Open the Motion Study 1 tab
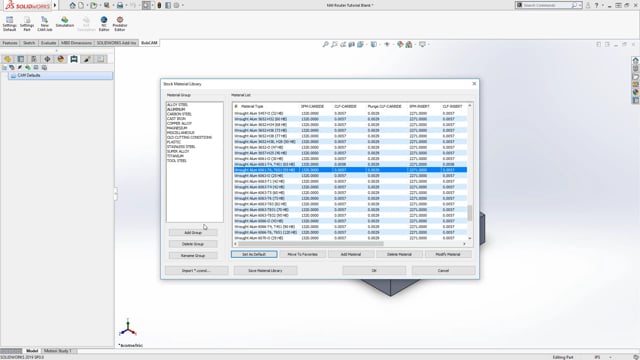The height and width of the screenshot is (360, 640). pyautogui.click(x=58, y=351)
